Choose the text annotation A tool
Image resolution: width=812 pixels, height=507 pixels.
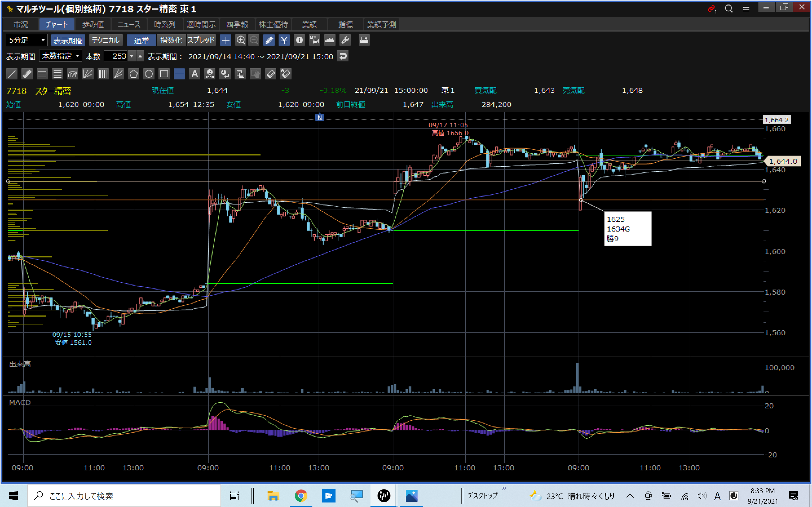(195, 74)
